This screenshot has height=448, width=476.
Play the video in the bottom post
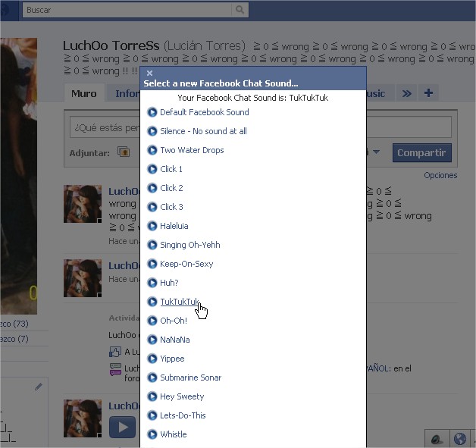pyautogui.click(x=122, y=427)
